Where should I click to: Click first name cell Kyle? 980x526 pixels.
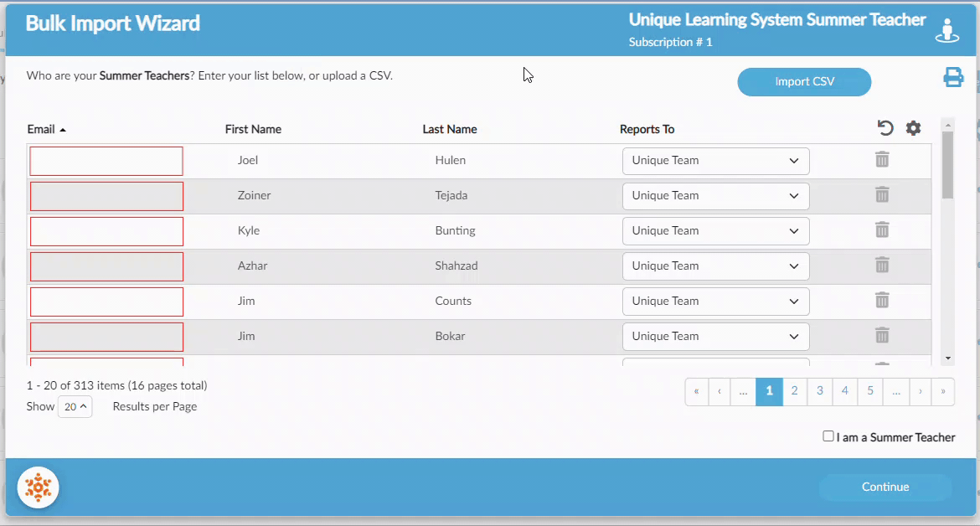248,229
